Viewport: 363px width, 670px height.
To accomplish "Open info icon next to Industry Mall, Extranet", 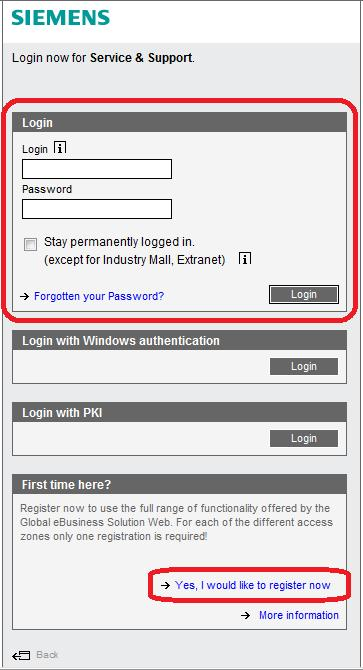I will [x=245, y=259].
